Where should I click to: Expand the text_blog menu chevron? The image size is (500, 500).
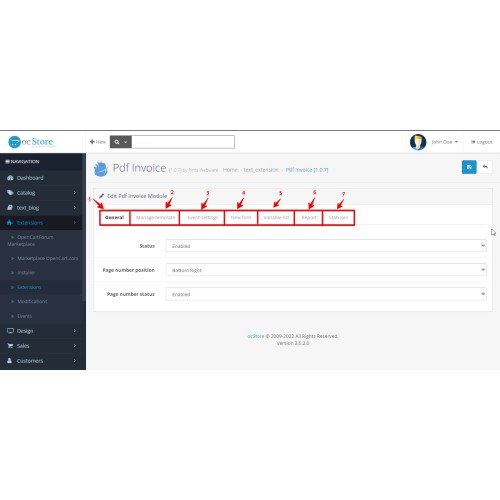tap(75, 208)
